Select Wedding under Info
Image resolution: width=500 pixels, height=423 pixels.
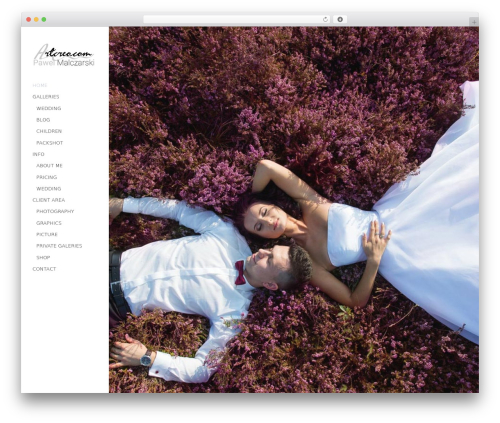point(49,188)
